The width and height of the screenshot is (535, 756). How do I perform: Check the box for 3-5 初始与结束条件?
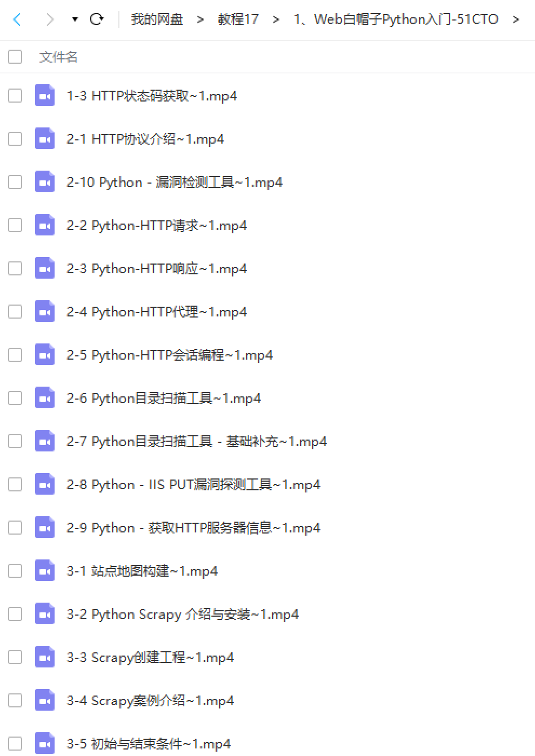pyautogui.click(x=15, y=744)
